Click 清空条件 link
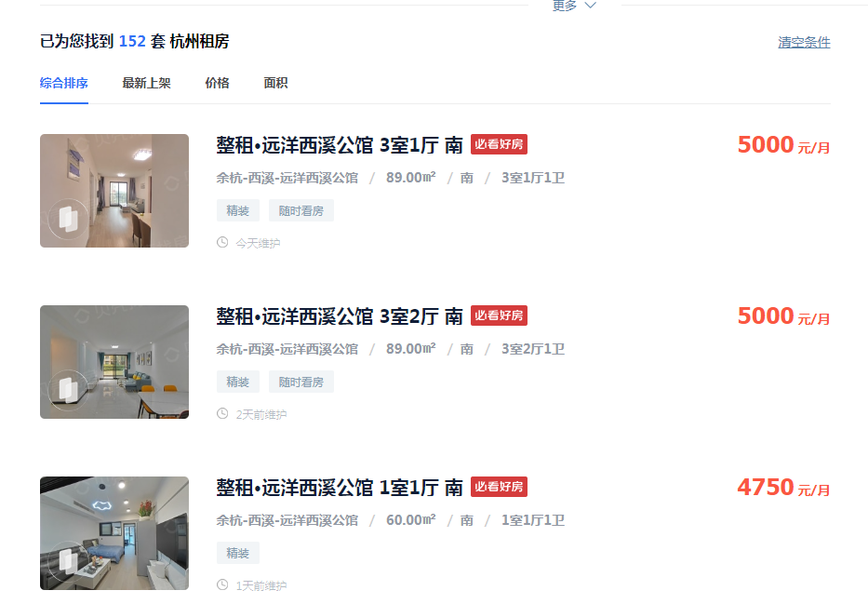The height and width of the screenshot is (604, 868). coord(804,42)
